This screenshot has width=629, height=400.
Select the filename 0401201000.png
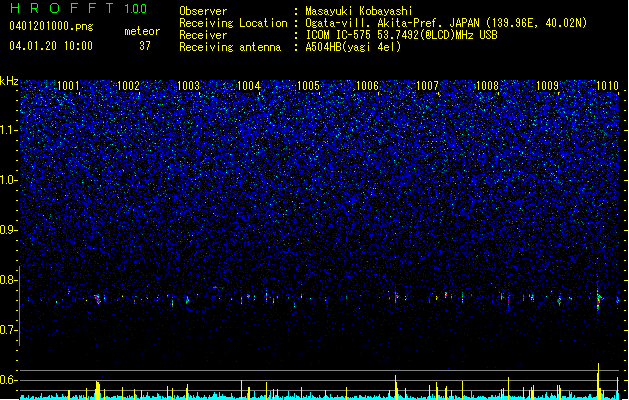click(51, 26)
